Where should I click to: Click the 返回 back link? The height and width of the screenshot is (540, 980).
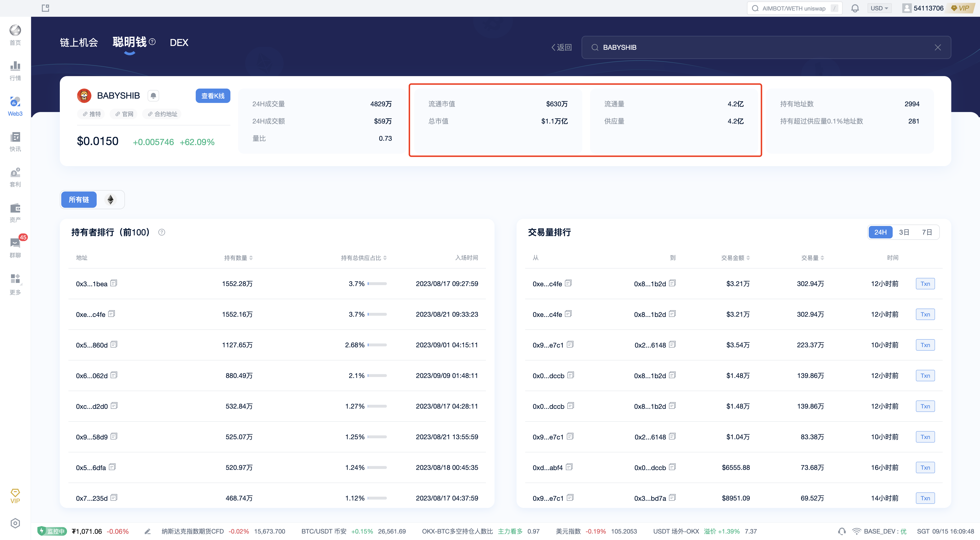click(x=562, y=47)
